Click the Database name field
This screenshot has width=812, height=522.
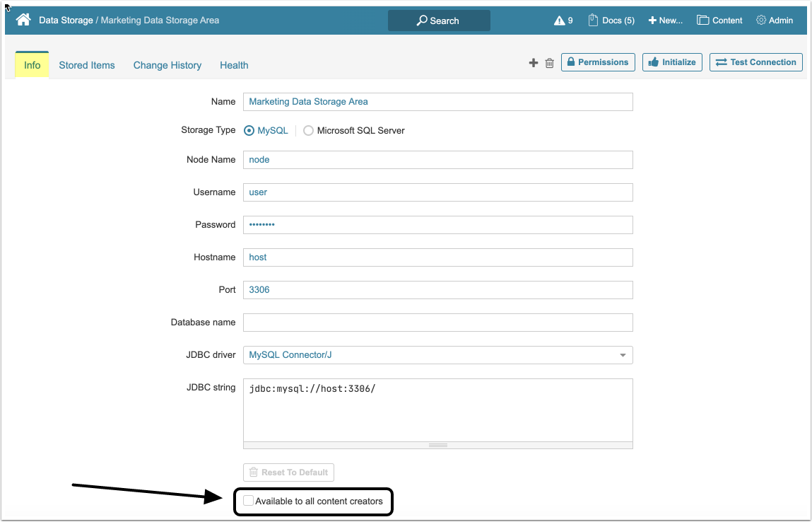point(437,323)
